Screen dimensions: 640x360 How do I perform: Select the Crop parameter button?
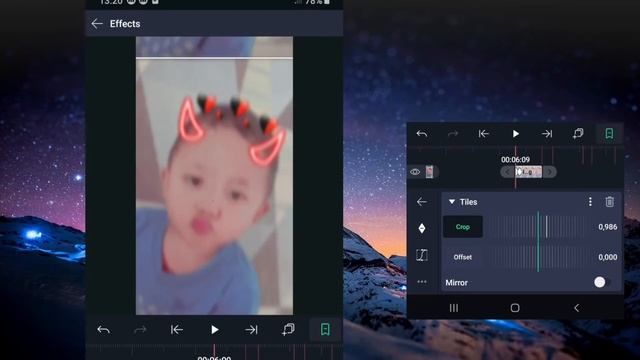pyautogui.click(x=463, y=227)
